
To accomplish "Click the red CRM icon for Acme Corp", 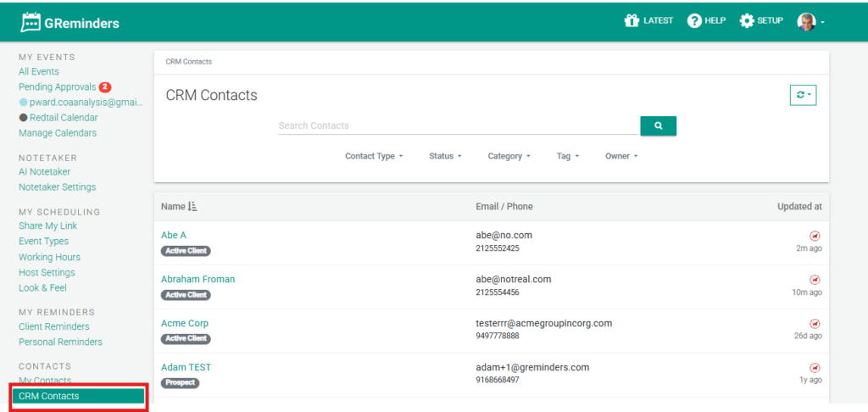I will click(x=815, y=324).
